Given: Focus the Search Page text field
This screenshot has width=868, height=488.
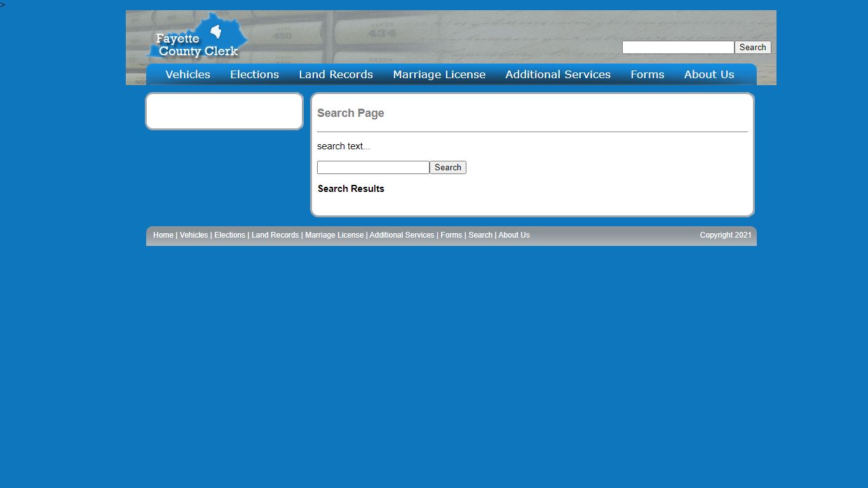Looking at the screenshot, I should (373, 168).
